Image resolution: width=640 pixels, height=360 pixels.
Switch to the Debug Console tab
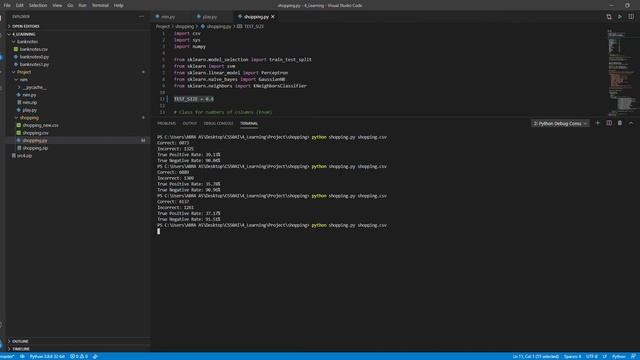pos(218,123)
